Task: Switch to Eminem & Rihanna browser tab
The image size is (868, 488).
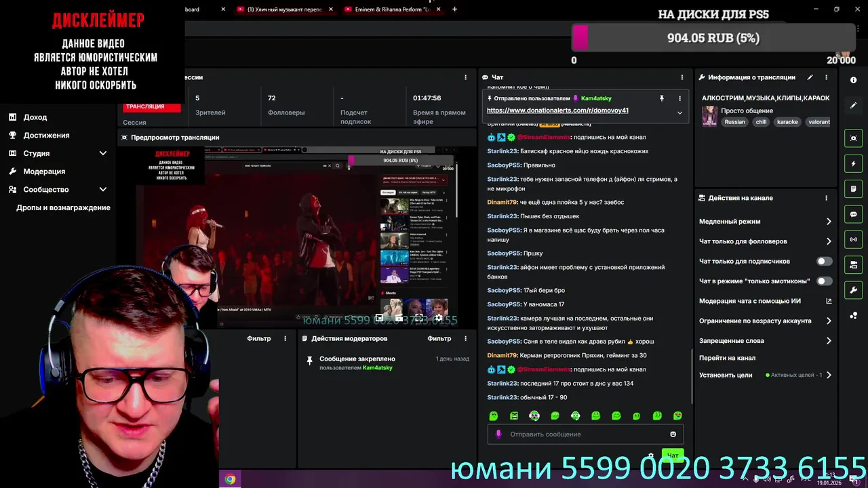Action: (393, 9)
